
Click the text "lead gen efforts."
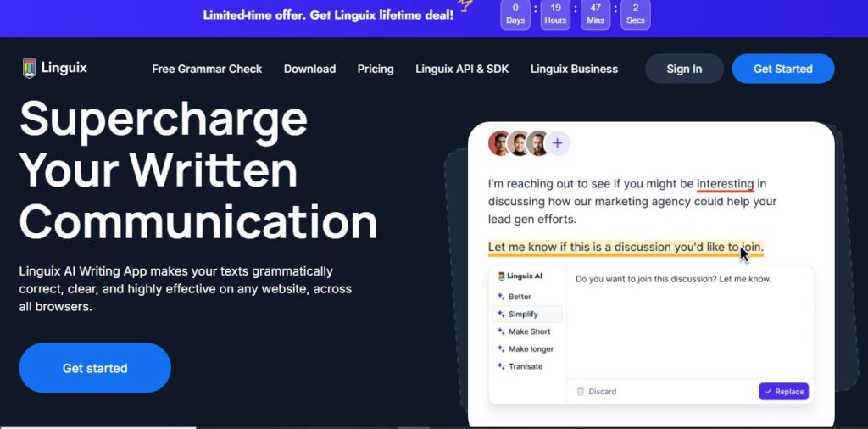point(532,220)
